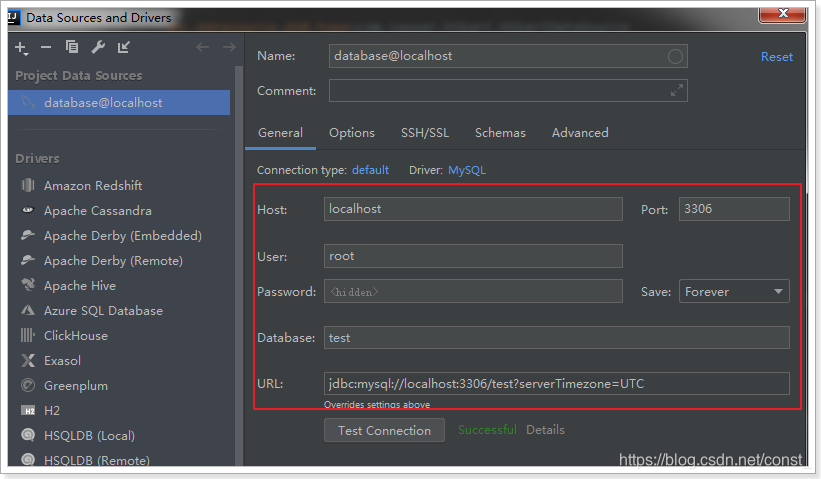
Task: Select Apache Derby (Remote) driver icon
Action: tap(28, 260)
